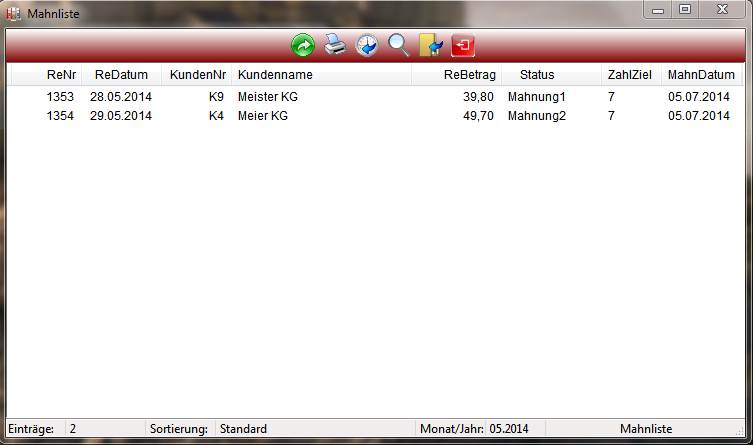Click the amount 39,80
Screen dimensions: 753x445
(x=478, y=96)
